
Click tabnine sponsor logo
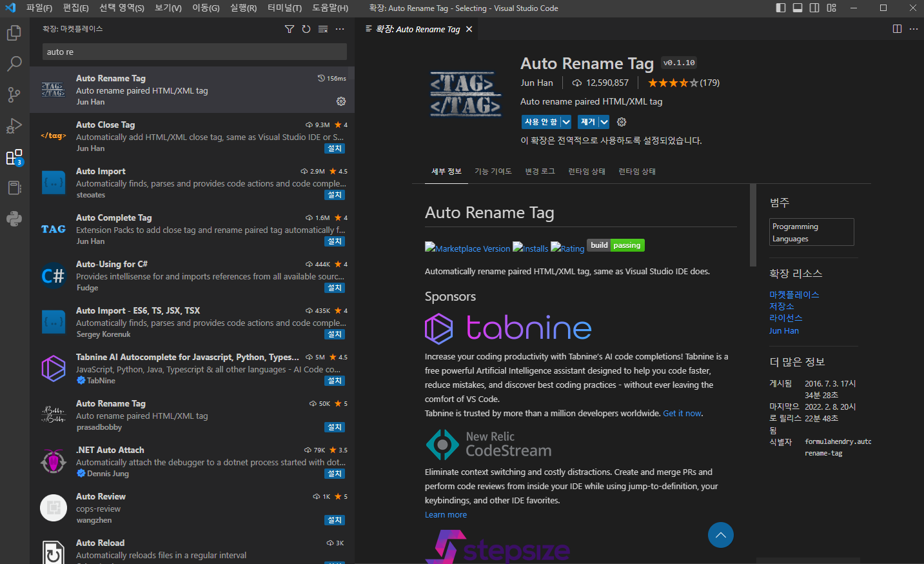tap(508, 328)
